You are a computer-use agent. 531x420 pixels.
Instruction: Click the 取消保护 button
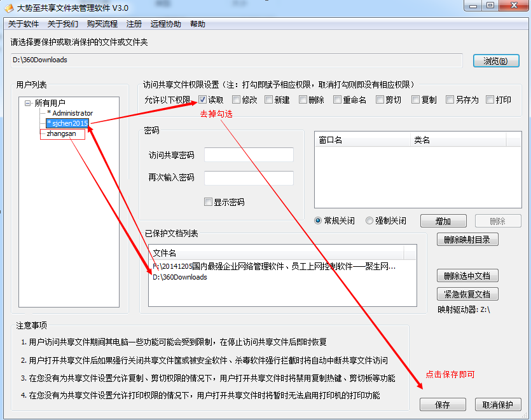[498, 405]
